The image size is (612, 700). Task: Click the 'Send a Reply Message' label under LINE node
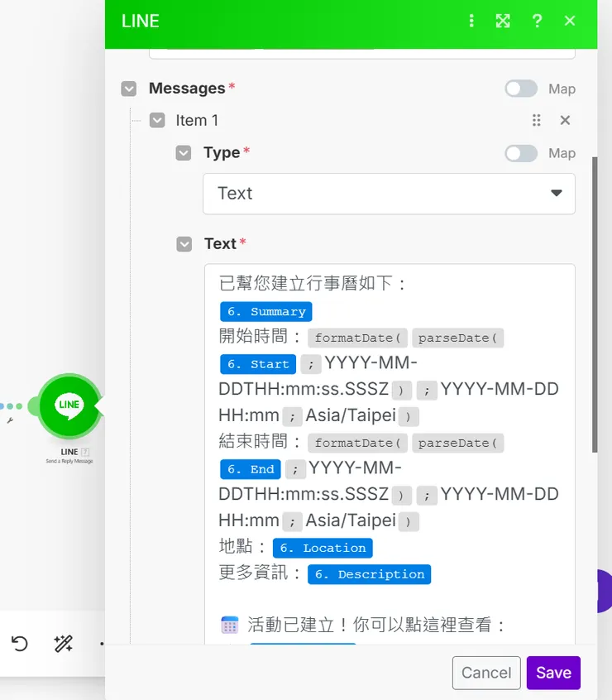[69, 461]
